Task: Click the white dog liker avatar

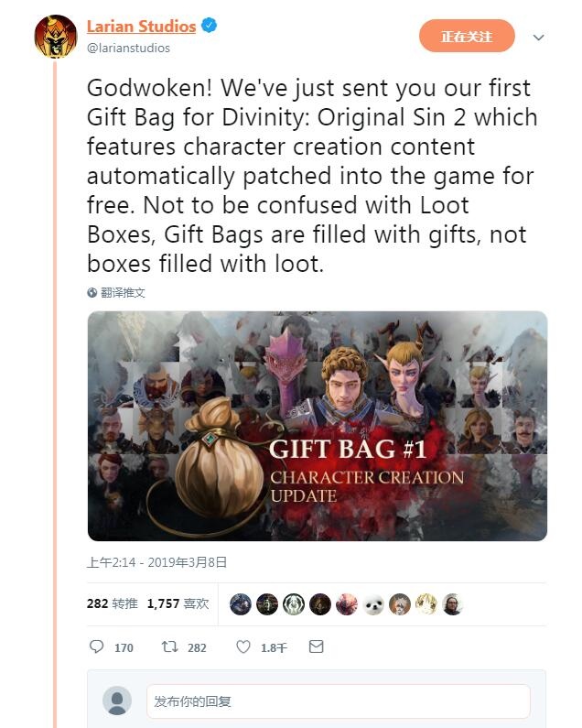Action: (373, 604)
